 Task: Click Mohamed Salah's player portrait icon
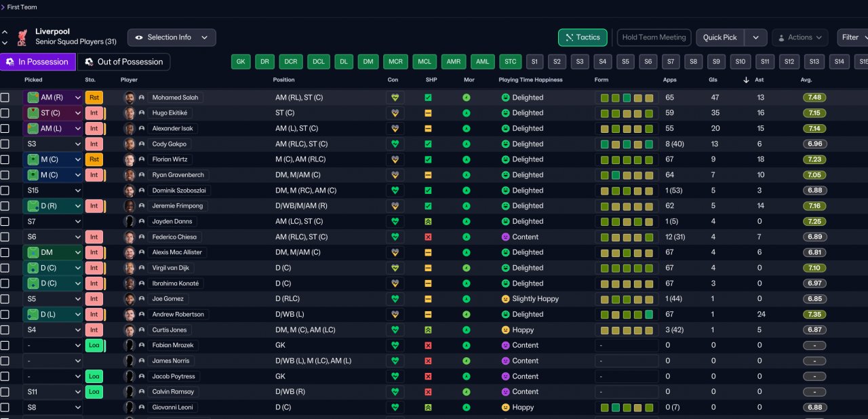(129, 97)
